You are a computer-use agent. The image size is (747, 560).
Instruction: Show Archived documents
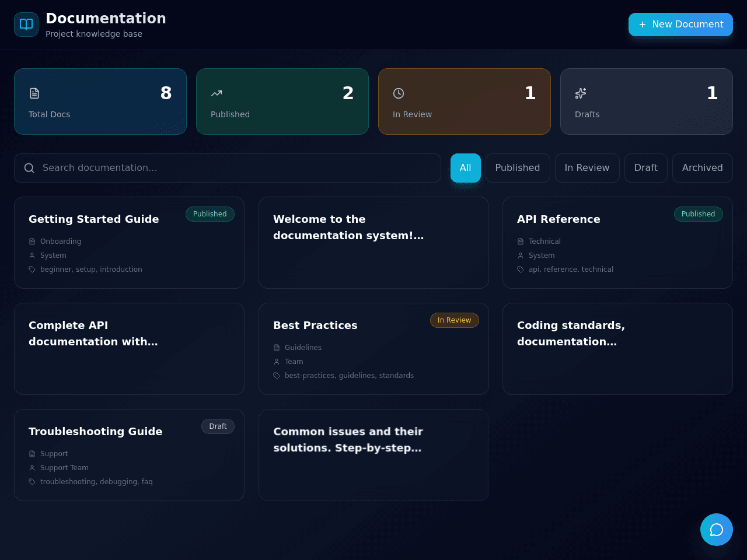(703, 168)
